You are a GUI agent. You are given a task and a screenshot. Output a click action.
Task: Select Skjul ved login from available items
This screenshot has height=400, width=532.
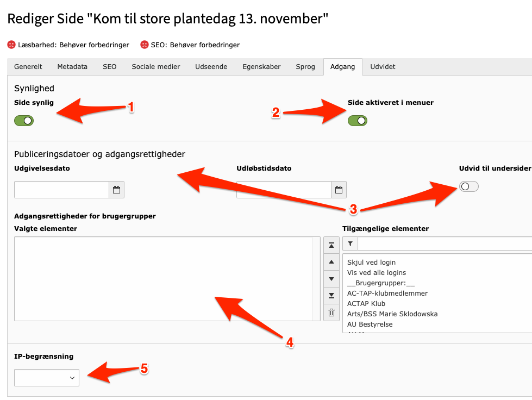coord(371,262)
